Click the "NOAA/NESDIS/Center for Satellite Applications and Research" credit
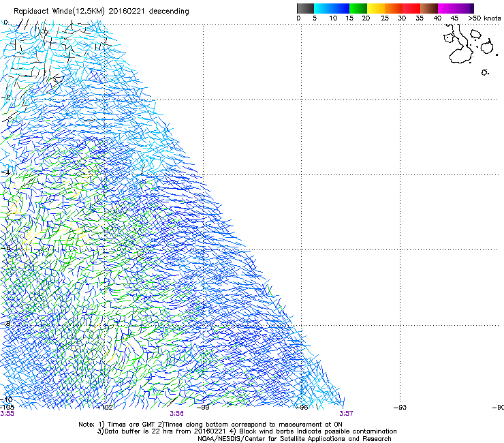The height and width of the screenshot is (443, 504). (x=294, y=438)
